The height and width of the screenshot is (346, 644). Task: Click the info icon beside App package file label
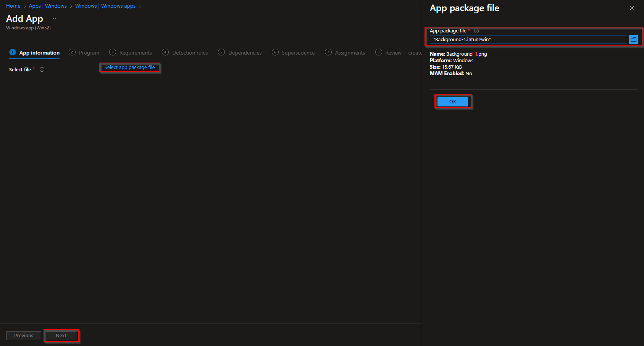[476, 31]
